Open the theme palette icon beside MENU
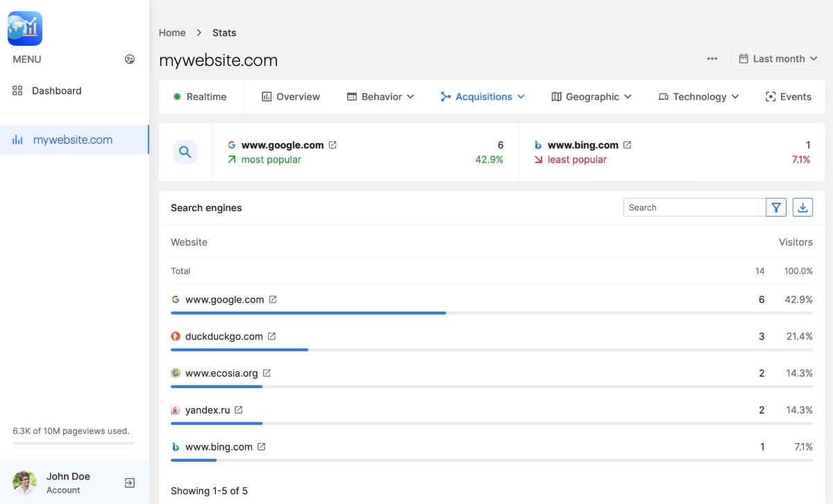The width and height of the screenshot is (833, 504). (129, 59)
